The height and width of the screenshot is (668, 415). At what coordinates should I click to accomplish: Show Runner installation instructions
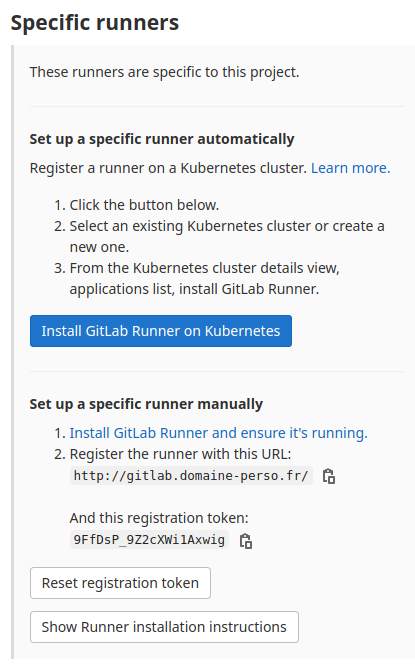click(164, 627)
